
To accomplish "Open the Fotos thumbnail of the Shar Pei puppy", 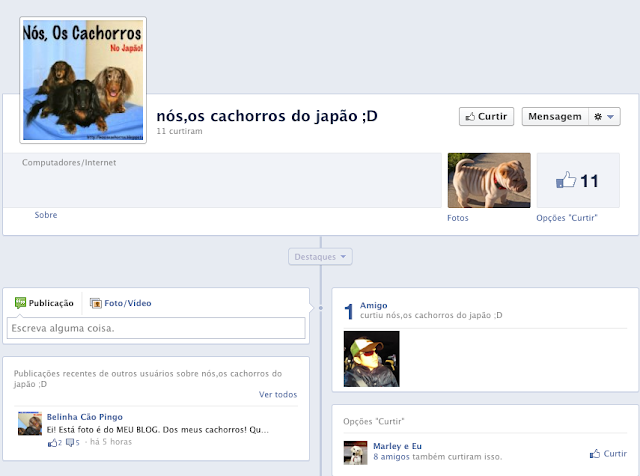I will tap(489, 180).
